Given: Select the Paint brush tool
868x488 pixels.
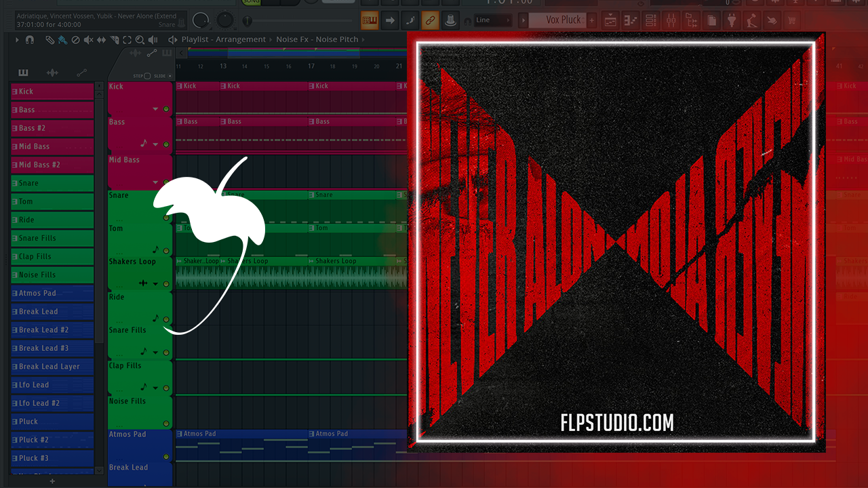Looking at the screenshot, I should click(62, 40).
